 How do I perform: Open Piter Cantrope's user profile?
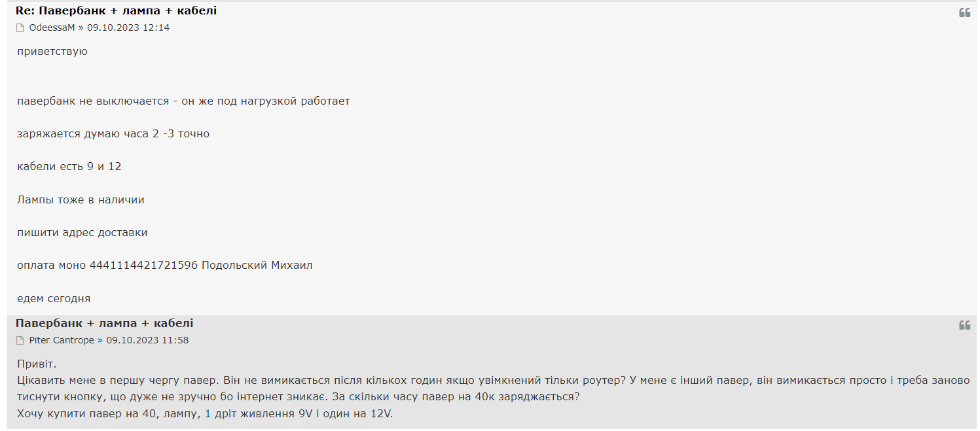[62, 340]
